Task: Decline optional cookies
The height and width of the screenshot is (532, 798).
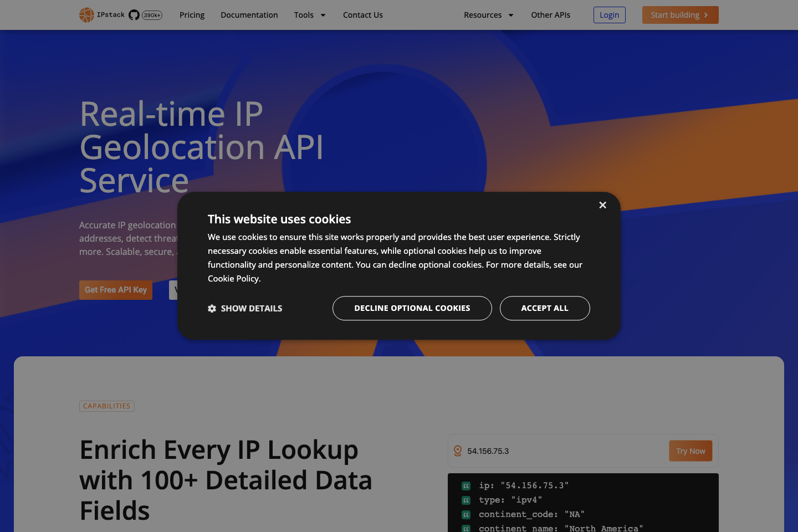Action: [x=412, y=308]
